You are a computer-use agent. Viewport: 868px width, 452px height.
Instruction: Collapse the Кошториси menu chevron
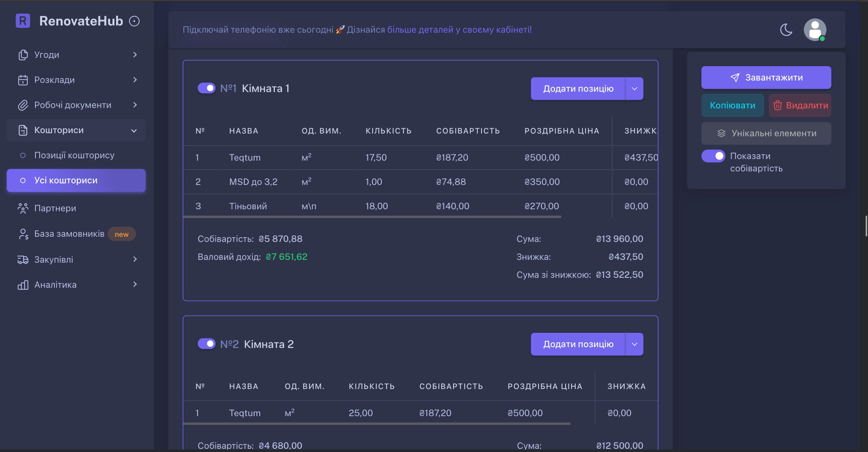(134, 130)
